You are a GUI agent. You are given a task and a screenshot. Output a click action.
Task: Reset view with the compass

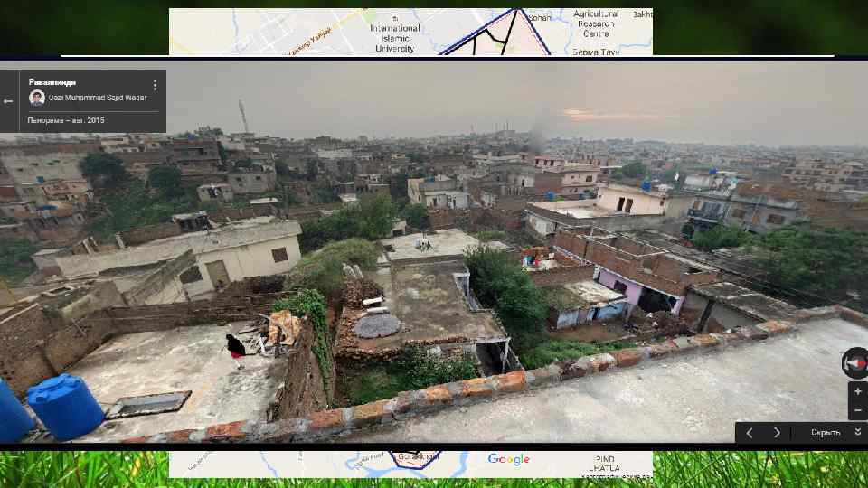tap(855, 363)
